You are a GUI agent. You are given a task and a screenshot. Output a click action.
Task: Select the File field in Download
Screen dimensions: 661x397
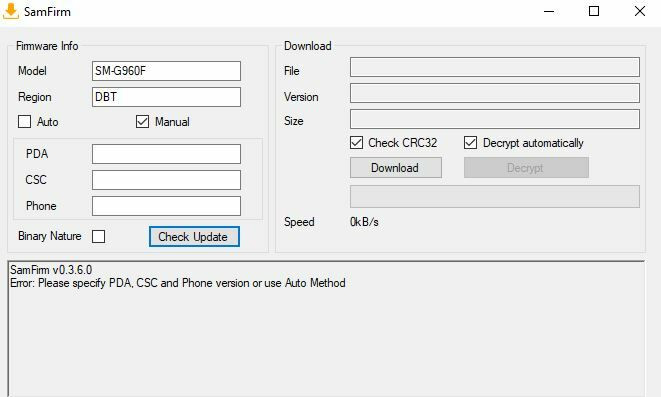tap(494, 67)
